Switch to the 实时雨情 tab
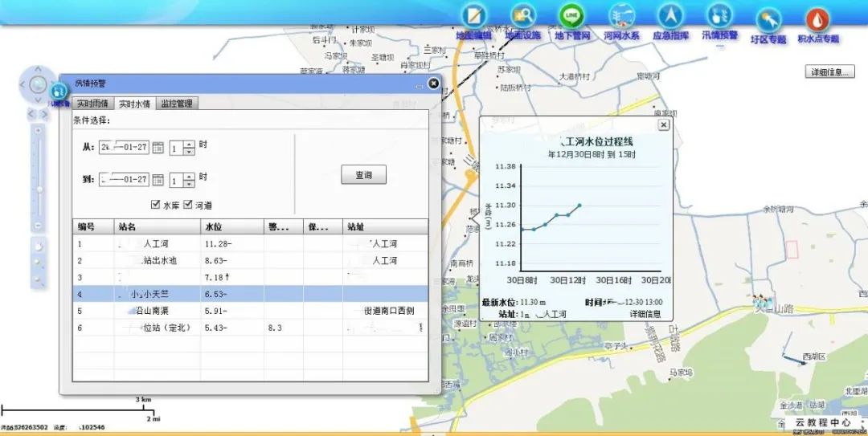This screenshot has height=436, width=868. coord(92,104)
